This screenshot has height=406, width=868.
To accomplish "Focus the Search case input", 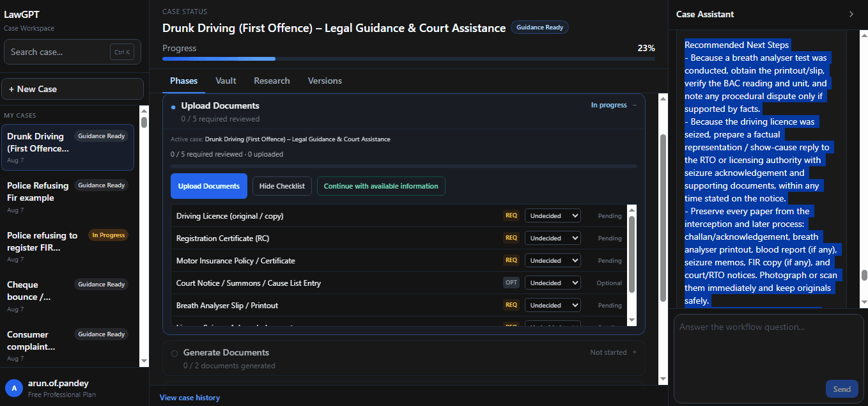I will (x=72, y=52).
